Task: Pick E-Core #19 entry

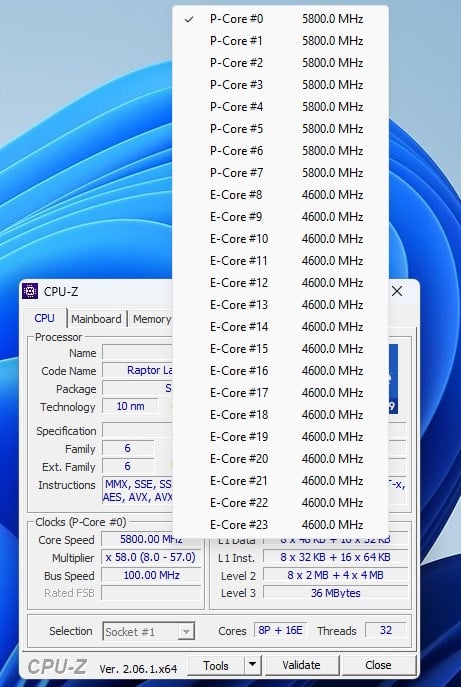Action: click(x=280, y=436)
